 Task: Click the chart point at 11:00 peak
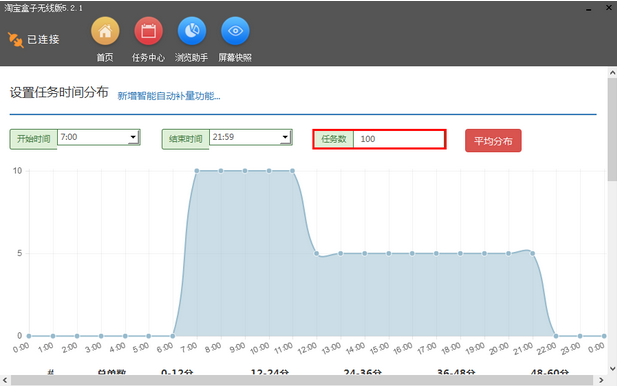tap(292, 171)
